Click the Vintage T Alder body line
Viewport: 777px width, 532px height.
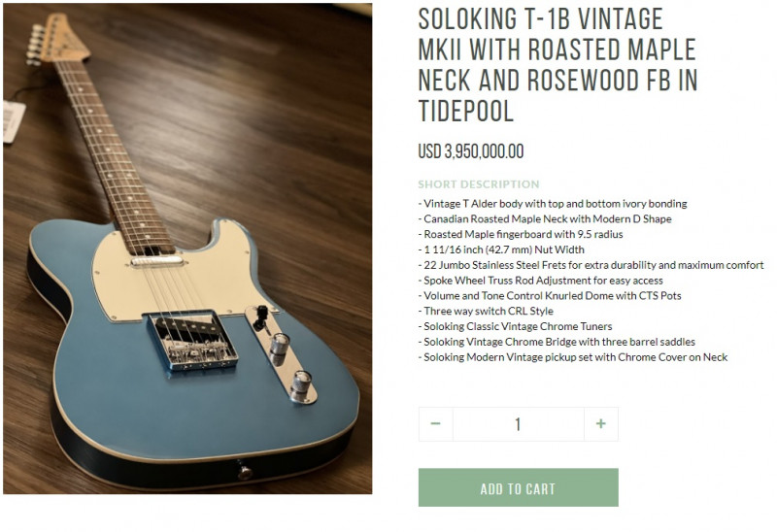553,204
